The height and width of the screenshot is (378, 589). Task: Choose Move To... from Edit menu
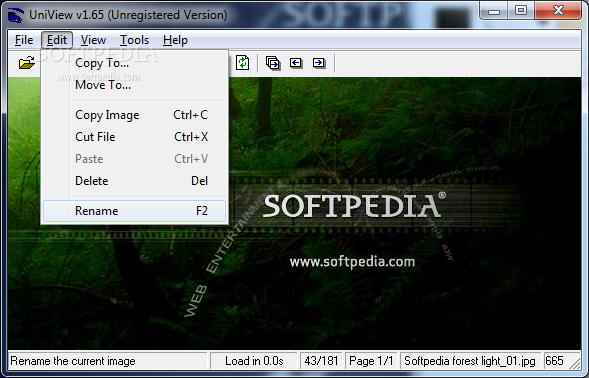coord(134,85)
